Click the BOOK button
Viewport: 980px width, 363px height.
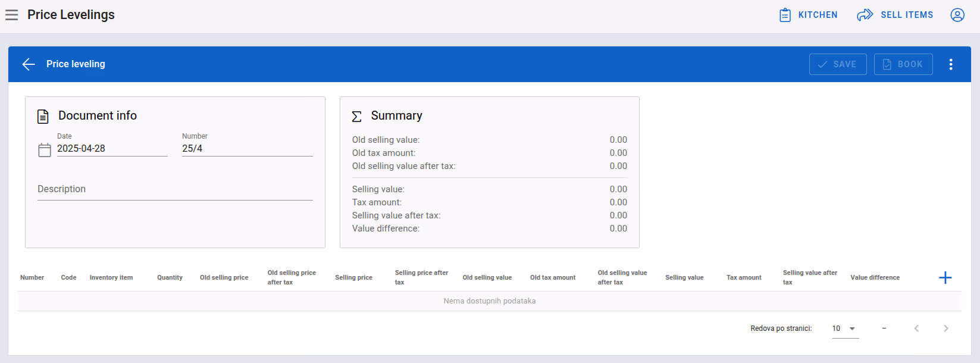(x=903, y=64)
